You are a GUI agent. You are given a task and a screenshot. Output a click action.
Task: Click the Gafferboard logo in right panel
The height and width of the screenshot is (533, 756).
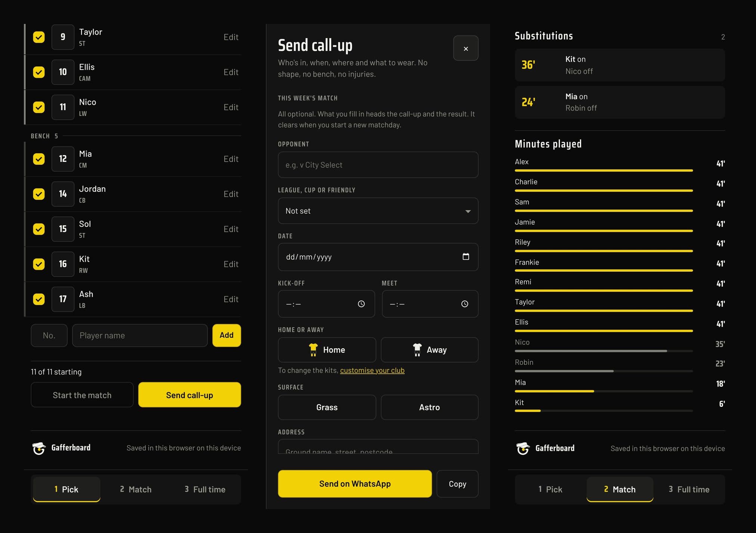(x=523, y=448)
